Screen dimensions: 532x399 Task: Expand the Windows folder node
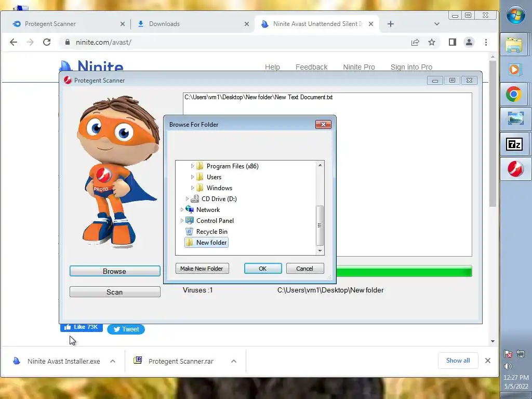click(x=192, y=188)
